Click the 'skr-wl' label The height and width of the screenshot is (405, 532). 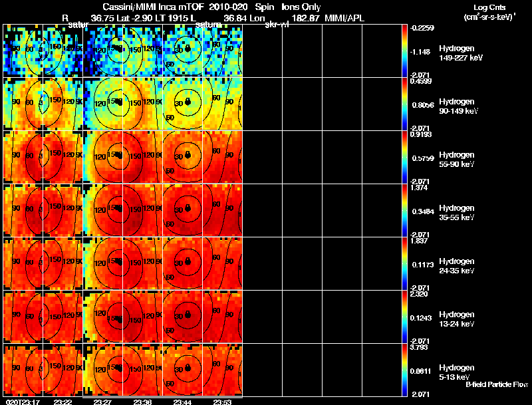(x=277, y=25)
